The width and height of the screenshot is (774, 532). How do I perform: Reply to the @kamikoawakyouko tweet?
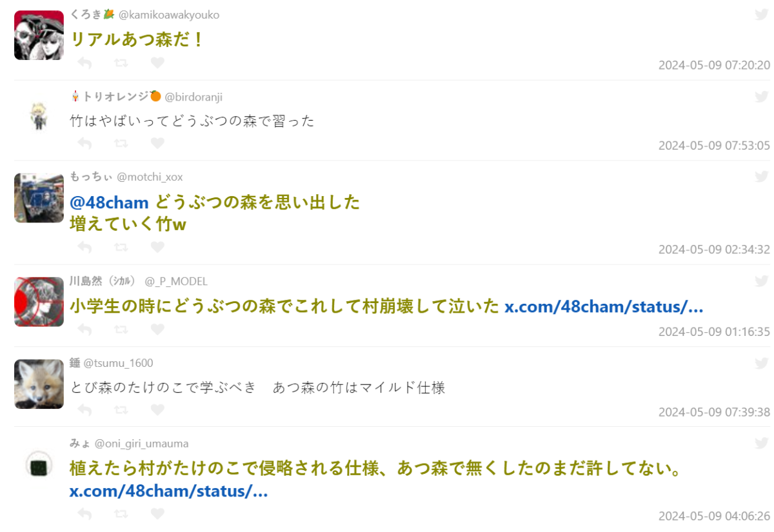(x=84, y=63)
